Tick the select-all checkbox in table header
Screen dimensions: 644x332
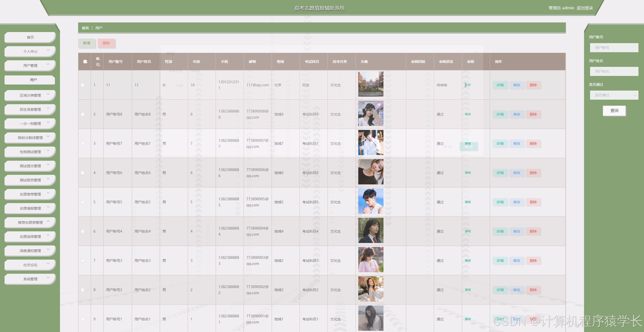85,62
